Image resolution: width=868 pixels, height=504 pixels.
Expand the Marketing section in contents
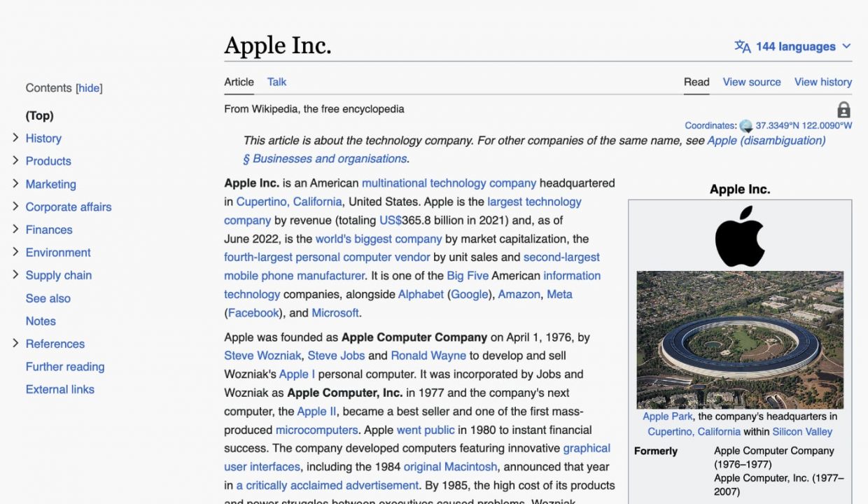(15, 183)
